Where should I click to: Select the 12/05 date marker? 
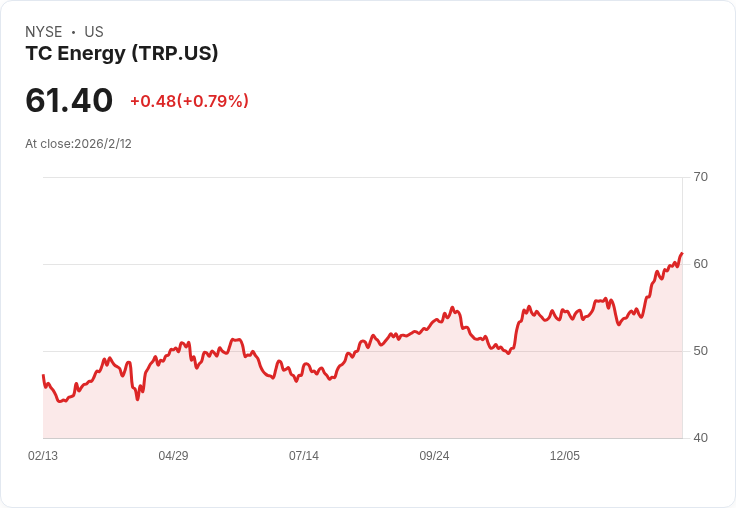(x=565, y=456)
